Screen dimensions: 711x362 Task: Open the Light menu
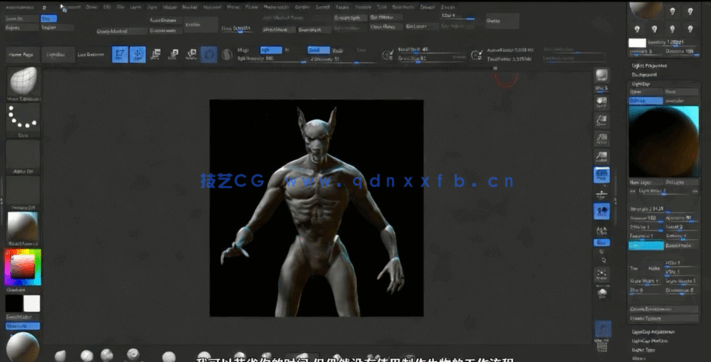pos(152,7)
